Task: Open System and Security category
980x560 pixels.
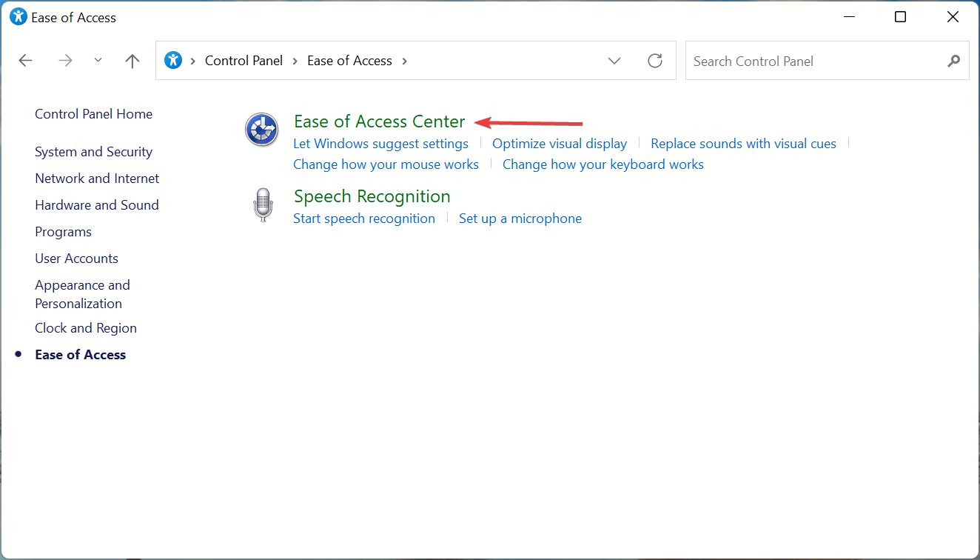Action: (93, 152)
